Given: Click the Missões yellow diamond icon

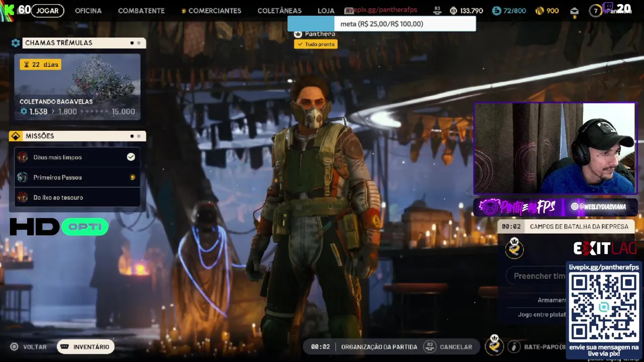Looking at the screenshot, I should 16,136.
